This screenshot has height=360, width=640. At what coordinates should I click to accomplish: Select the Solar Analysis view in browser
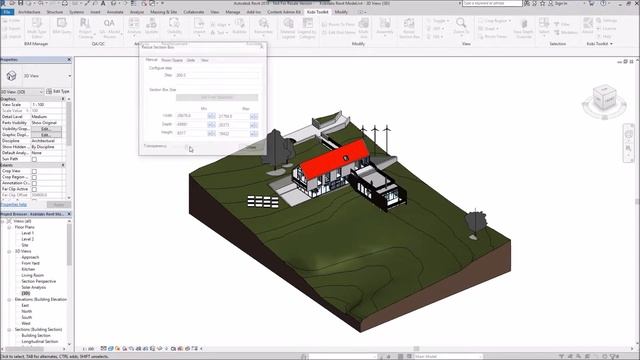33,287
